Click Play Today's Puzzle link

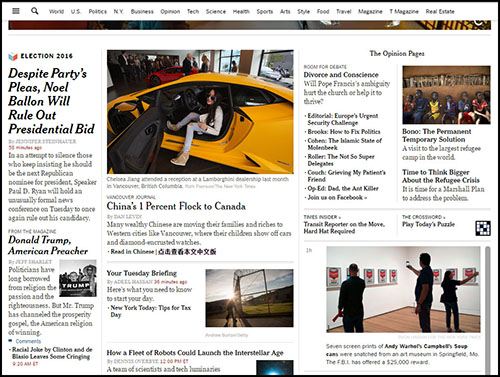pos(428,224)
